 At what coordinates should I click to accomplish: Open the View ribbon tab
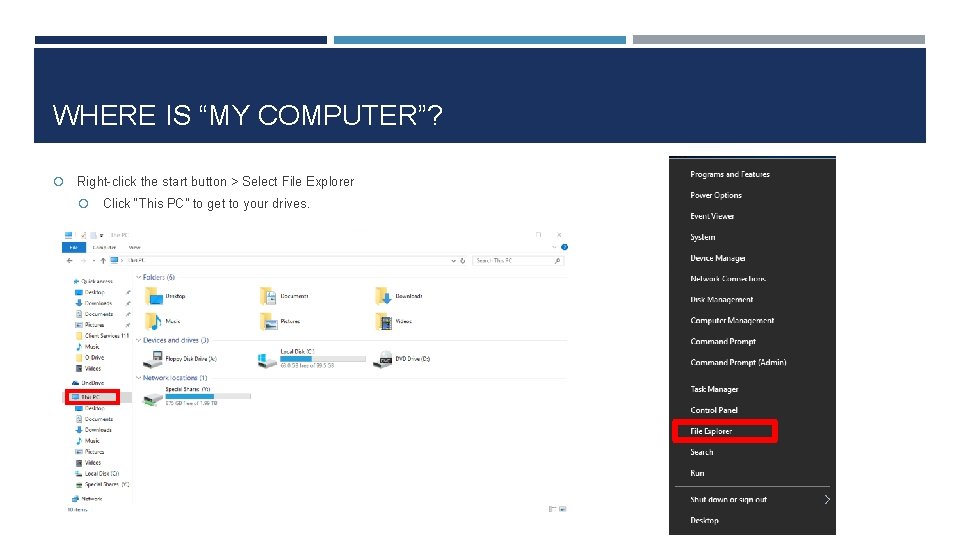coord(135,247)
